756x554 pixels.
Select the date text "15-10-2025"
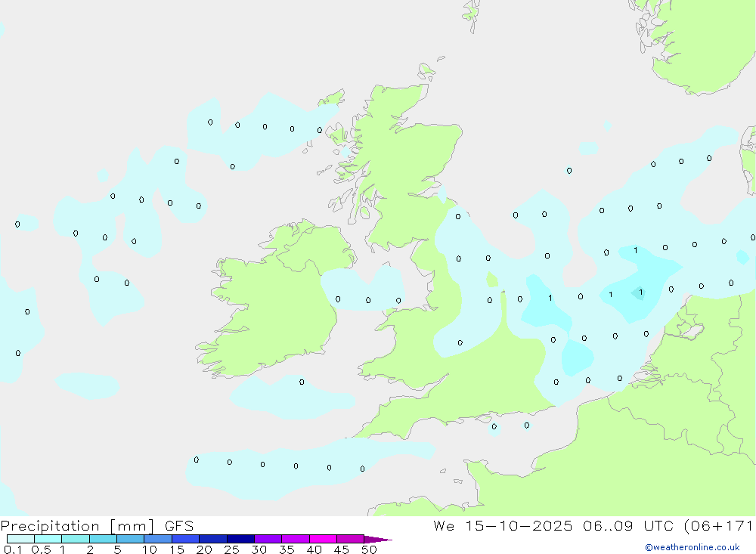[519, 525]
